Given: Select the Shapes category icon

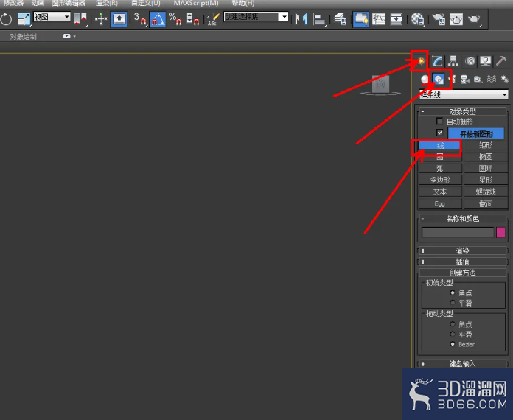Looking at the screenshot, I should point(439,79).
